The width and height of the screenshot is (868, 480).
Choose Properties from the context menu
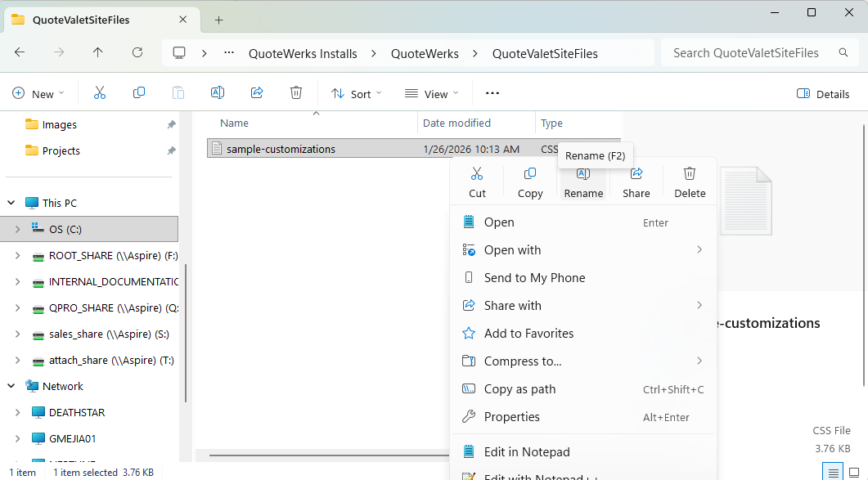(511, 417)
